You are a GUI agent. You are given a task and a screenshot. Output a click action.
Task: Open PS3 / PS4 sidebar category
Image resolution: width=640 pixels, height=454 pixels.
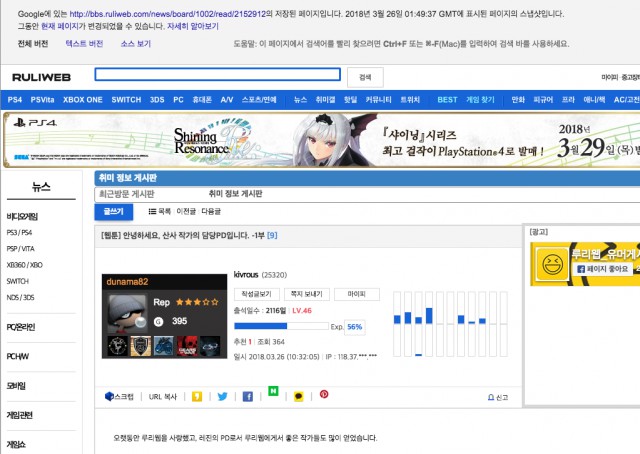click(19, 232)
